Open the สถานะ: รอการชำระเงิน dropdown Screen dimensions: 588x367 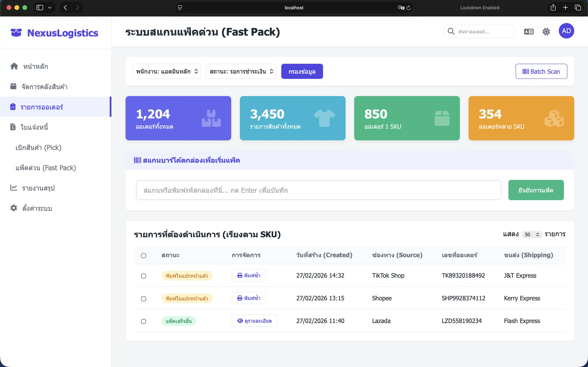tap(241, 71)
